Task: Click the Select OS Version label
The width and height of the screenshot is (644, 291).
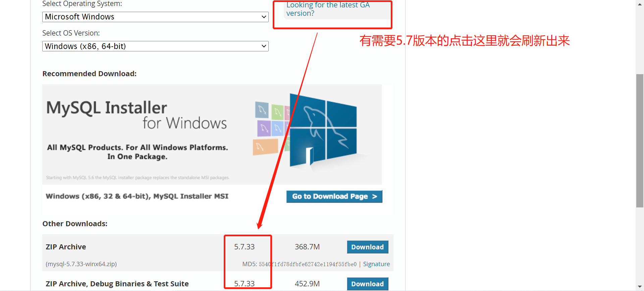Action: coord(71,33)
